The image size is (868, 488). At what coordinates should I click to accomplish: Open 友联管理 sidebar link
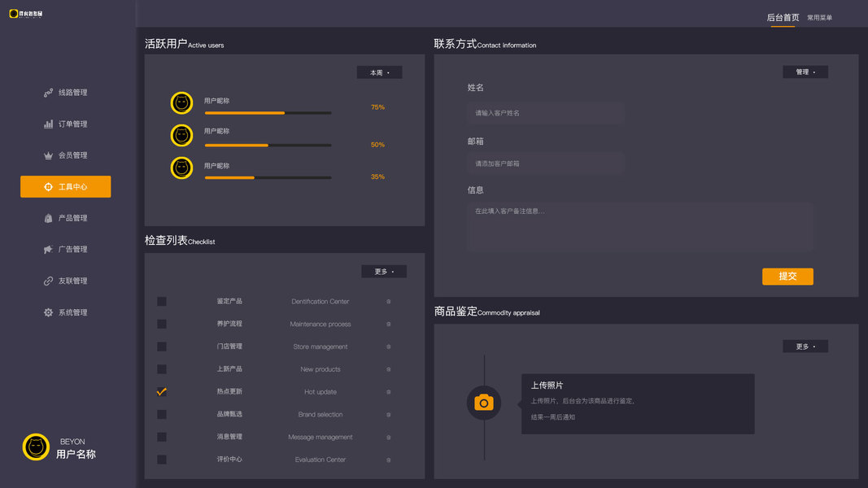(x=65, y=281)
